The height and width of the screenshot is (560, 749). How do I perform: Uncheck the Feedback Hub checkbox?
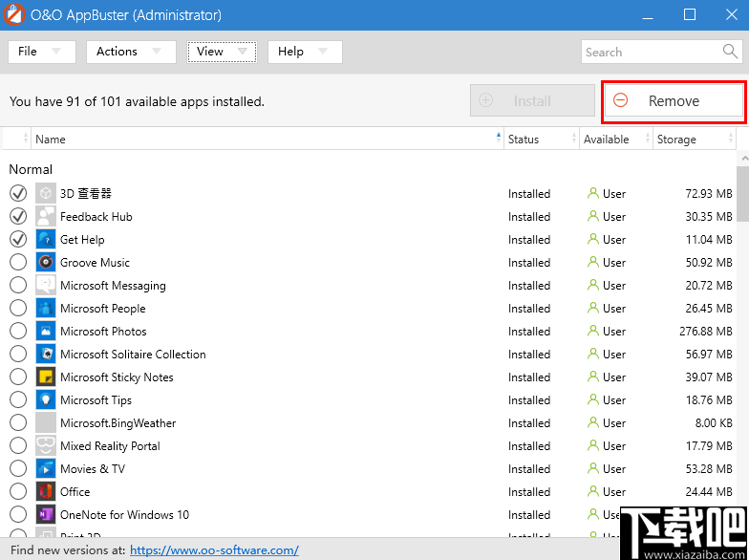[18, 217]
